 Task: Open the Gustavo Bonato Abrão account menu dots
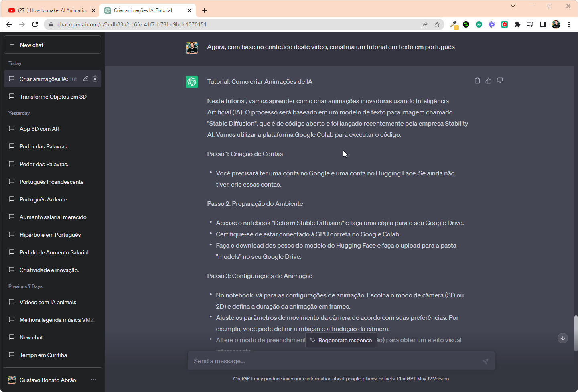pyautogui.click(x=93, y=380)
